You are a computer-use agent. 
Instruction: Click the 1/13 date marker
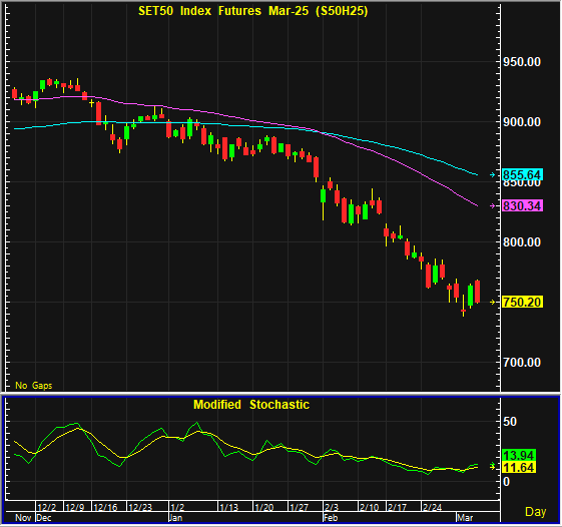click(229, 508)
